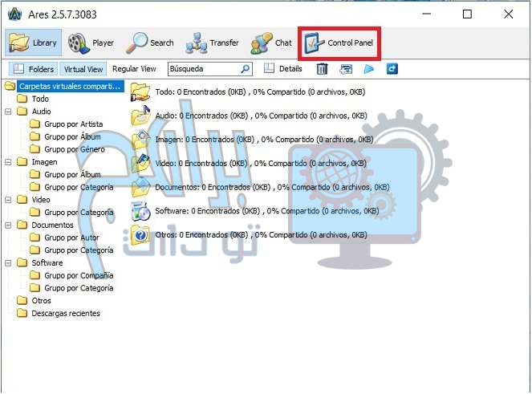Switch to Regular View
The width and height of the screenshot is (532, 394).
pos(134,69)
